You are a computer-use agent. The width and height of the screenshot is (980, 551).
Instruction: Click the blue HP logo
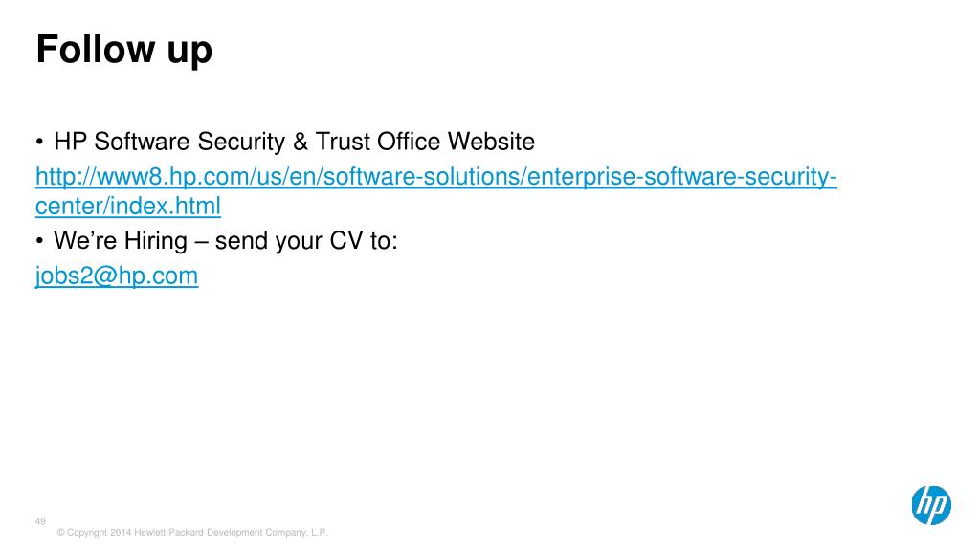[931, 505]
